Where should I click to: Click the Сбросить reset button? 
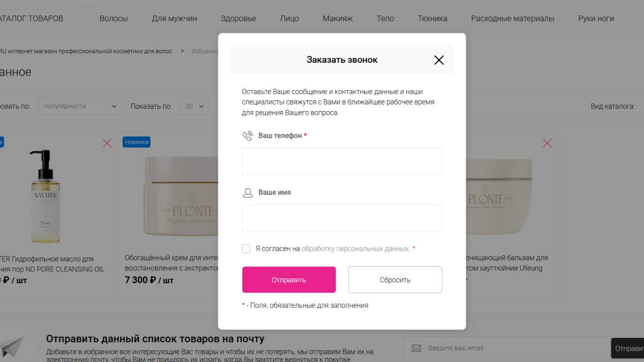pyautogui.click(x=395, y=279)
